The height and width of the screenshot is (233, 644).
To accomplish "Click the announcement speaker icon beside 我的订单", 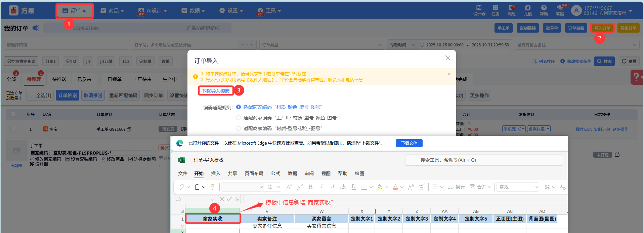I will pyautogui.click(x=36, y=28).
